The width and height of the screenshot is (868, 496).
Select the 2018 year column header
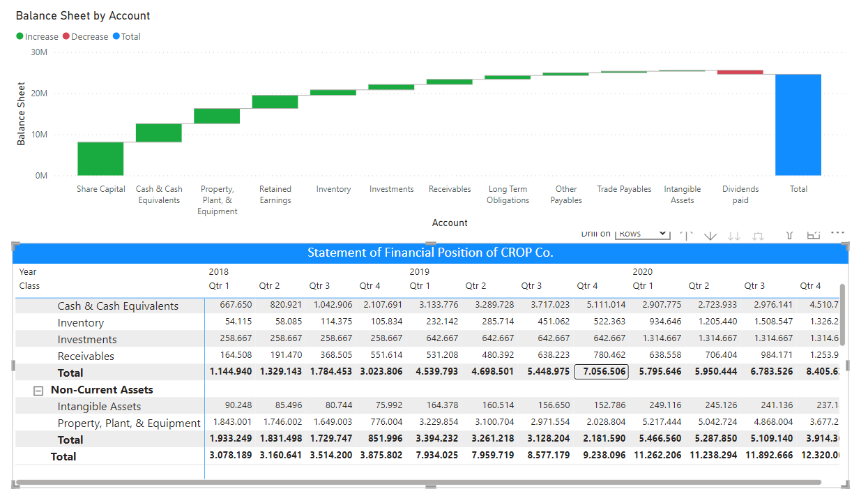(218, 272)
